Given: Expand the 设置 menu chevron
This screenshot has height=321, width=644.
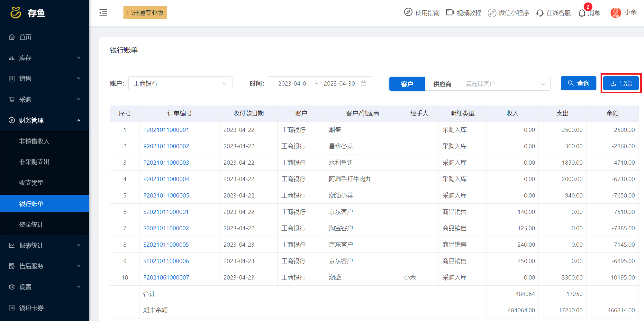Looking at the screenshot, I should 79,287.
